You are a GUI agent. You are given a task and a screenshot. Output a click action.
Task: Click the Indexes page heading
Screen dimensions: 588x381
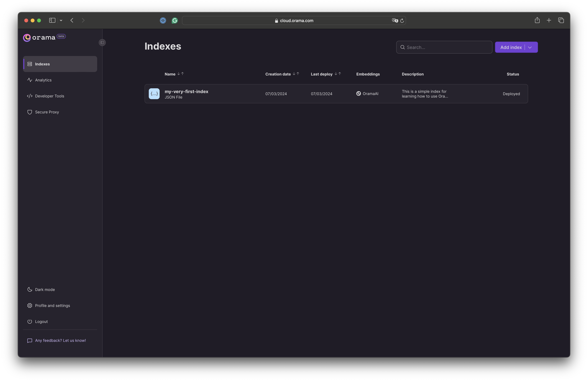[163, 46]
